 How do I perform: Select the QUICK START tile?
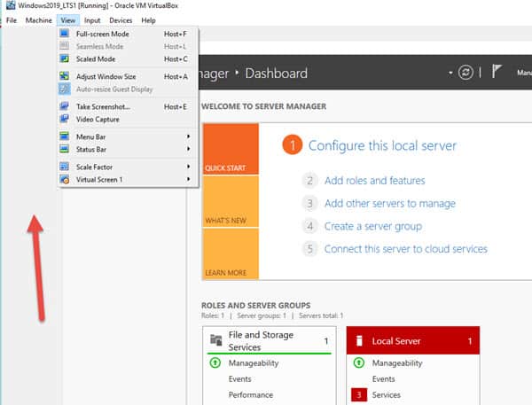click(231, 149)
